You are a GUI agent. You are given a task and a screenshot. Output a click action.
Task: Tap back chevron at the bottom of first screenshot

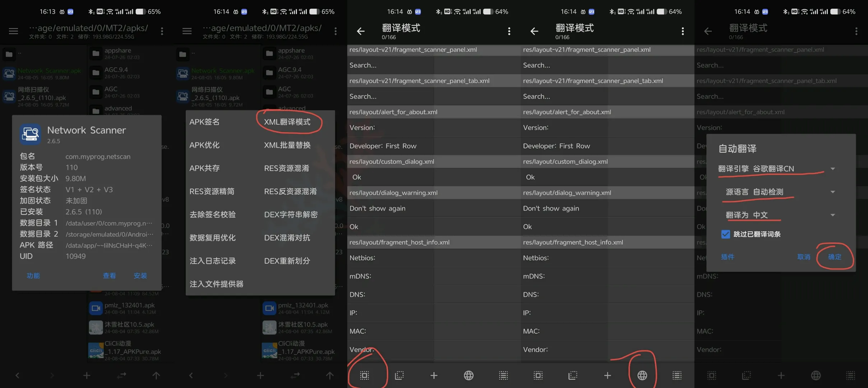pyautogui.click(x=17, y=375)
